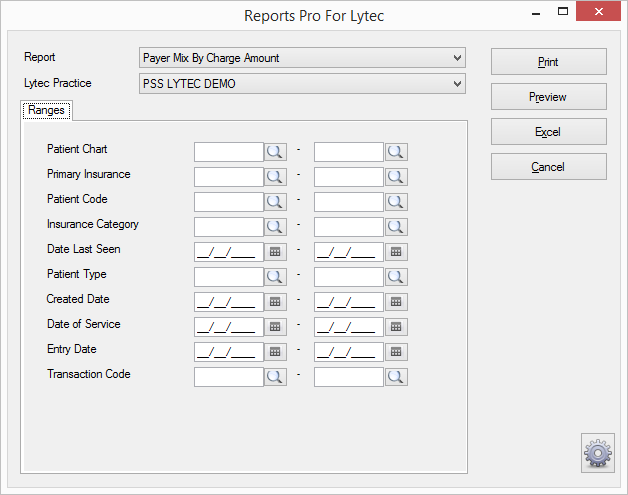628x495 pixels.
Task: Open calendar for Created Date end
Action: 396,302
